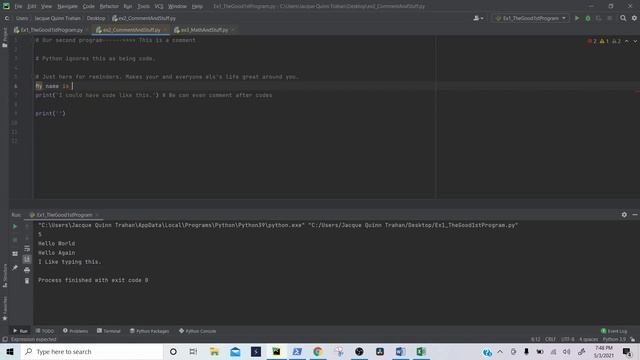Open Windows Start menu
Screen dimensions: 640x360
[10, 351]
